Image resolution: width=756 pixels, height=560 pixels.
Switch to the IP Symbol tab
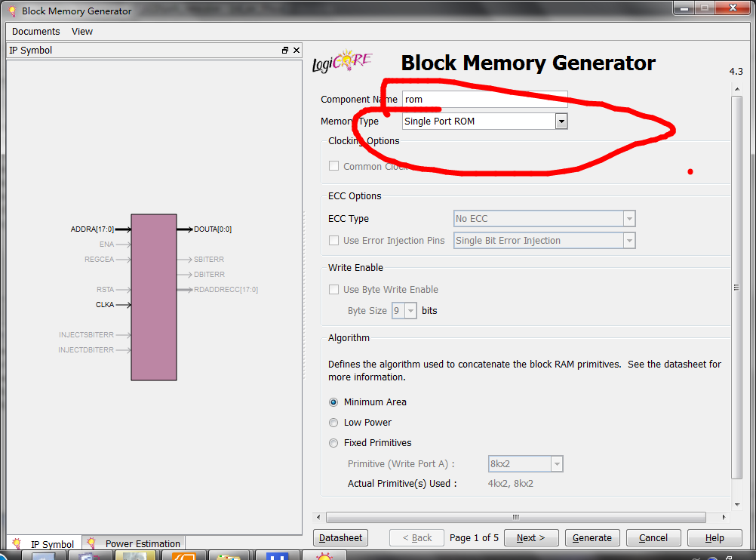tap(45, 543)
